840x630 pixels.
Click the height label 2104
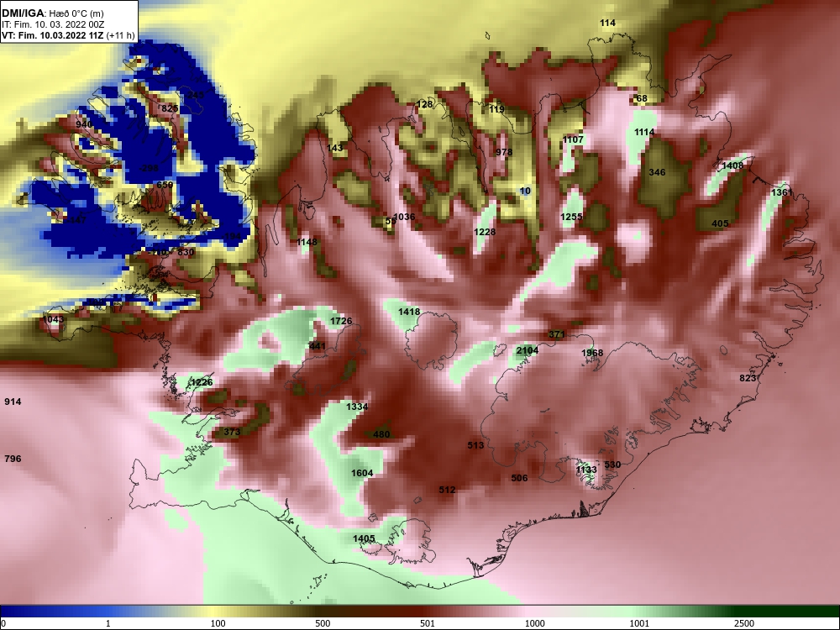[x=528, y=351]
